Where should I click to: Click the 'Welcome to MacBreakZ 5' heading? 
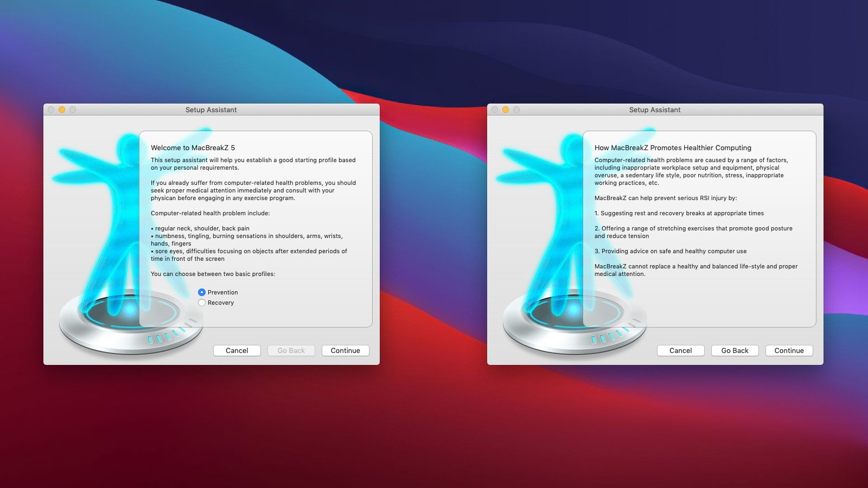193,147
